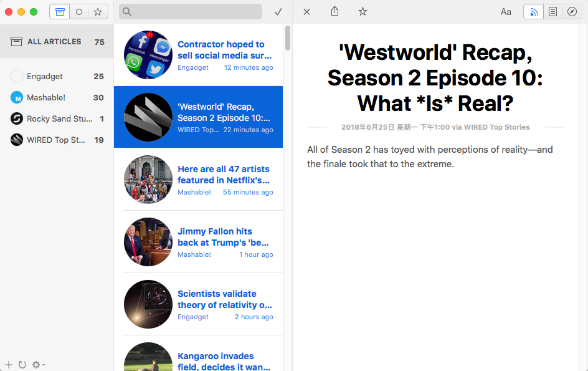The image size is (588, 371).
Task: Click the WIRED logo article thumbnail
Action: click(148, 117)
